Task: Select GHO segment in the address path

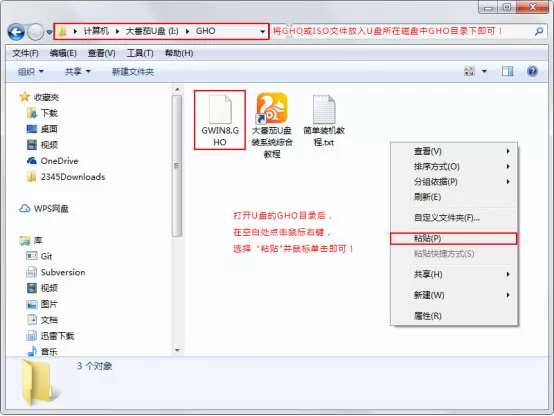Action: (x=205, y=31)
